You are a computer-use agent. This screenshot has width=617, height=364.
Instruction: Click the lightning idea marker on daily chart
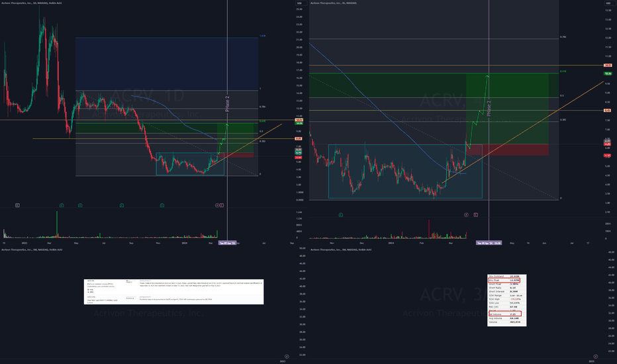[x=217, y=205]
